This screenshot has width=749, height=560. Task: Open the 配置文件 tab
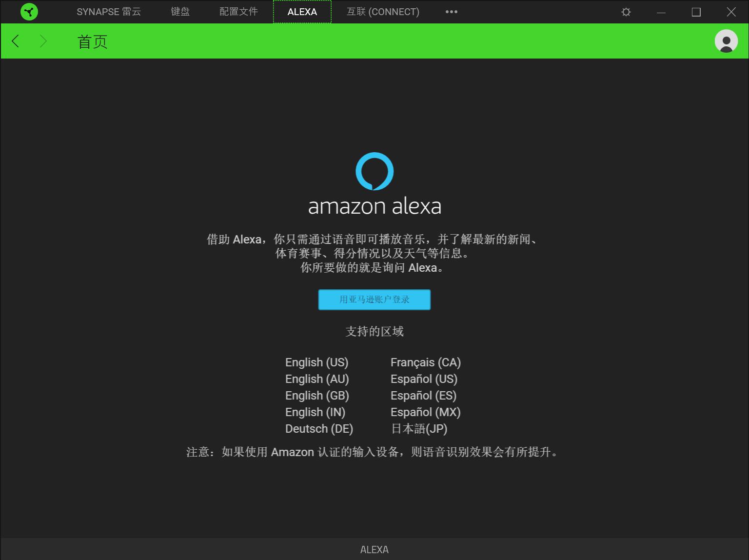coord(238,12)
